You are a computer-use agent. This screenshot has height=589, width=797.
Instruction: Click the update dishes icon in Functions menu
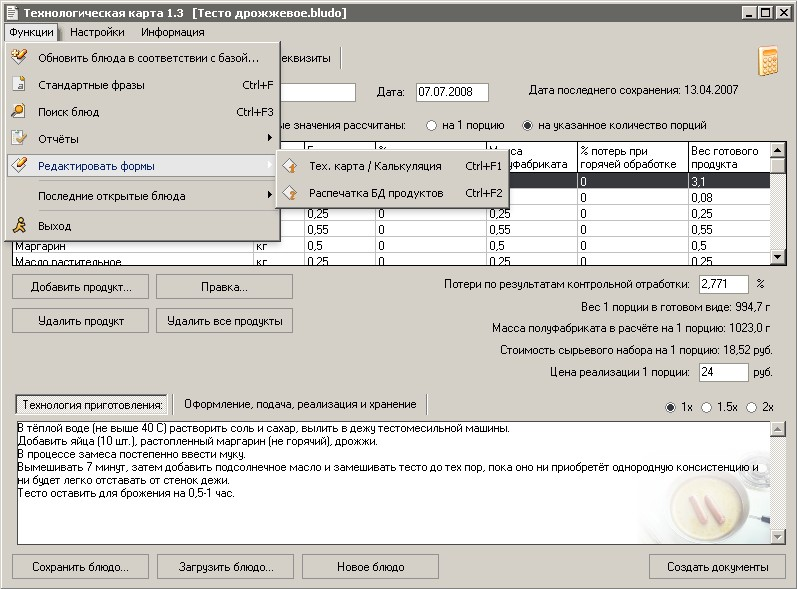point(18,58)
